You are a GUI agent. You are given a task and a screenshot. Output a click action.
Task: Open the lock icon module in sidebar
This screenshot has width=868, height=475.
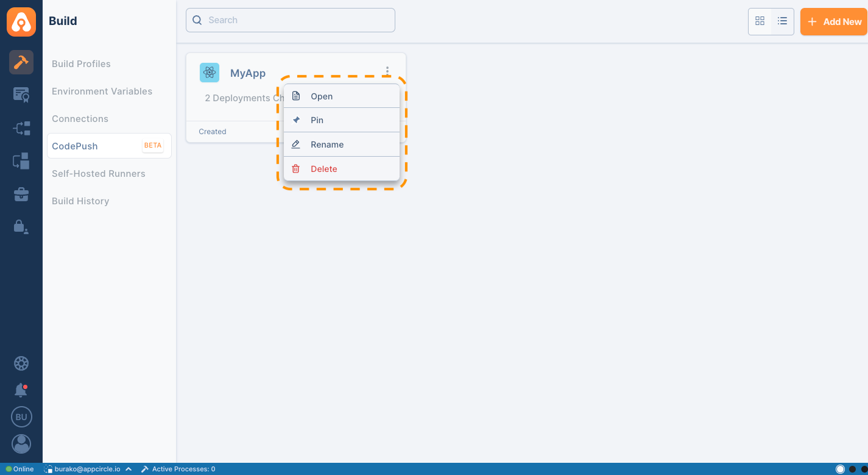(21, 226)
